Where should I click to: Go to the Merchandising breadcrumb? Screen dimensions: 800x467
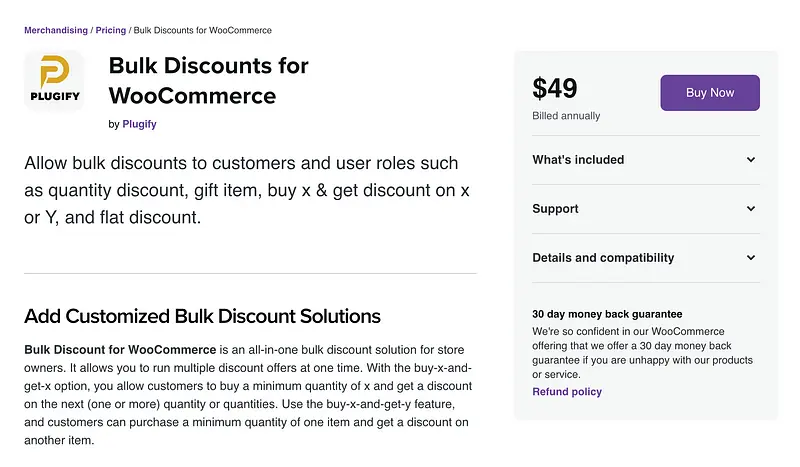click(56, 31)
